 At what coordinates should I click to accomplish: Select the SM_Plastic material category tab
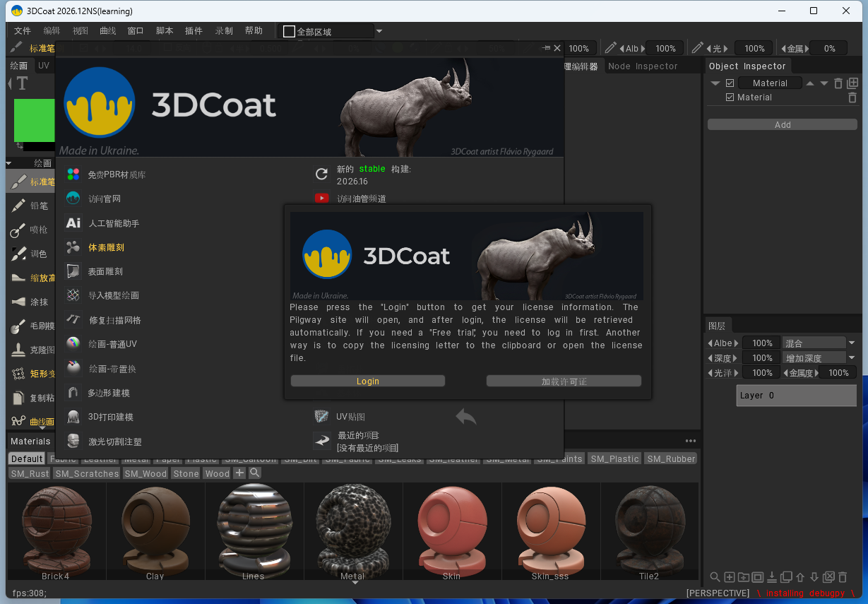pyautogui.click(x=614, y=458)
